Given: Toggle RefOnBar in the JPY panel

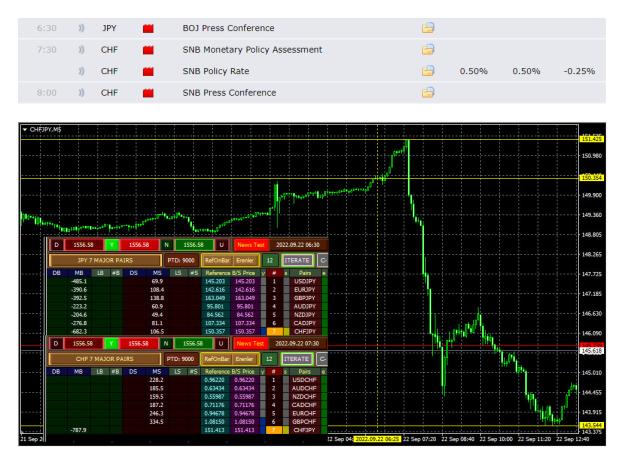Looking at the screenshot, I should (x=217, y=260).
